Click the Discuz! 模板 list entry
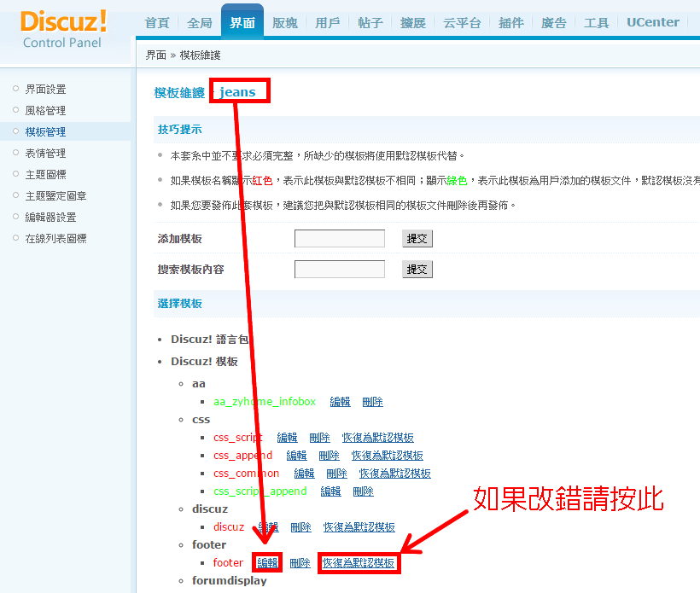Image resolution: width=700 pixels, height=593 pixels. (x=204, y=362)
